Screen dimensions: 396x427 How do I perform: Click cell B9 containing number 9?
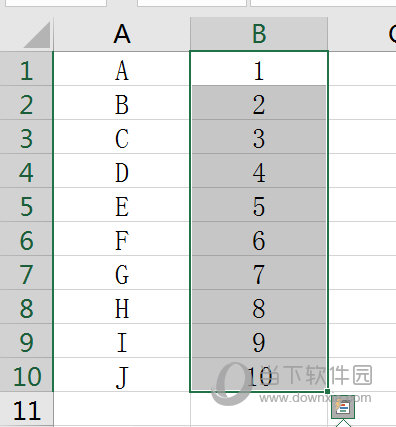[x=259, y=341]
